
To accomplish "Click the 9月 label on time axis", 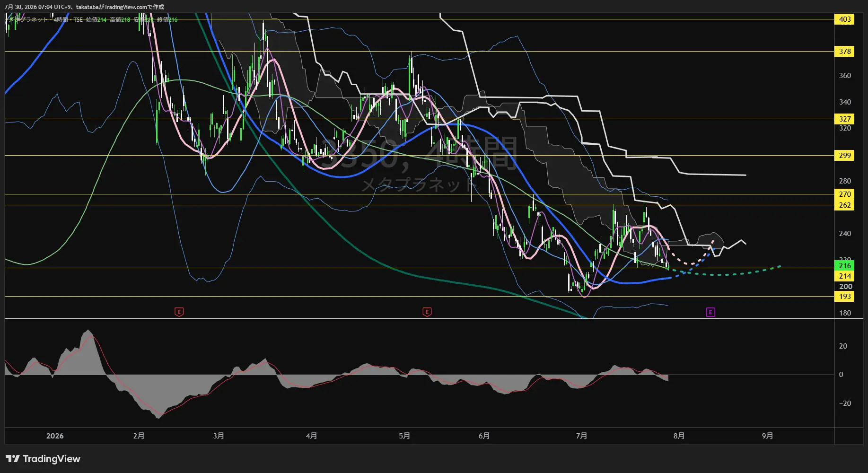I will (x=767, y=436).
